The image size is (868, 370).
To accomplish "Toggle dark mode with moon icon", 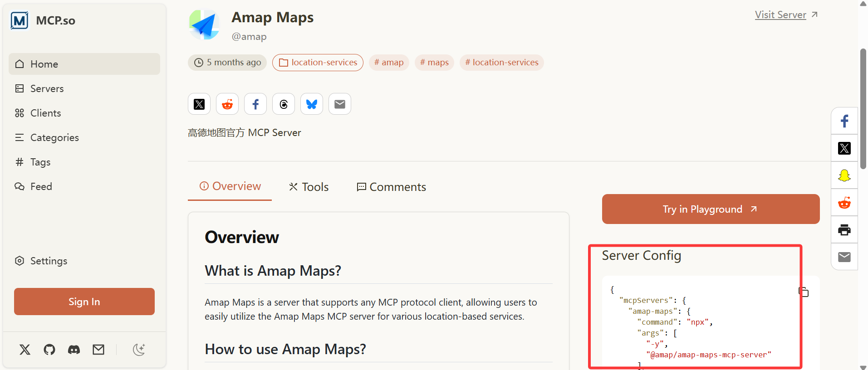I will pyautogui.click(x=139, y=350).
